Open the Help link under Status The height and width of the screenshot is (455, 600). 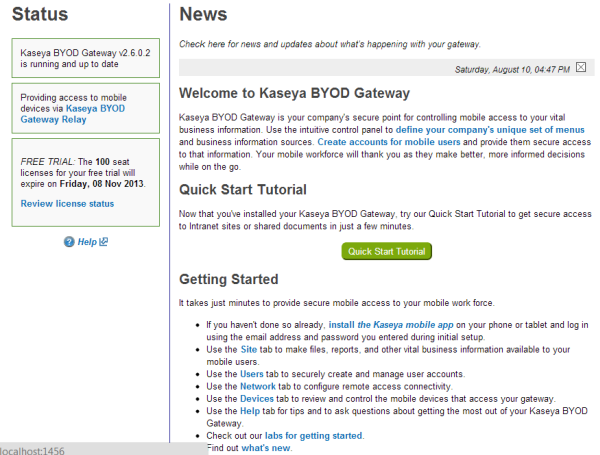click(x=87, y=242)
